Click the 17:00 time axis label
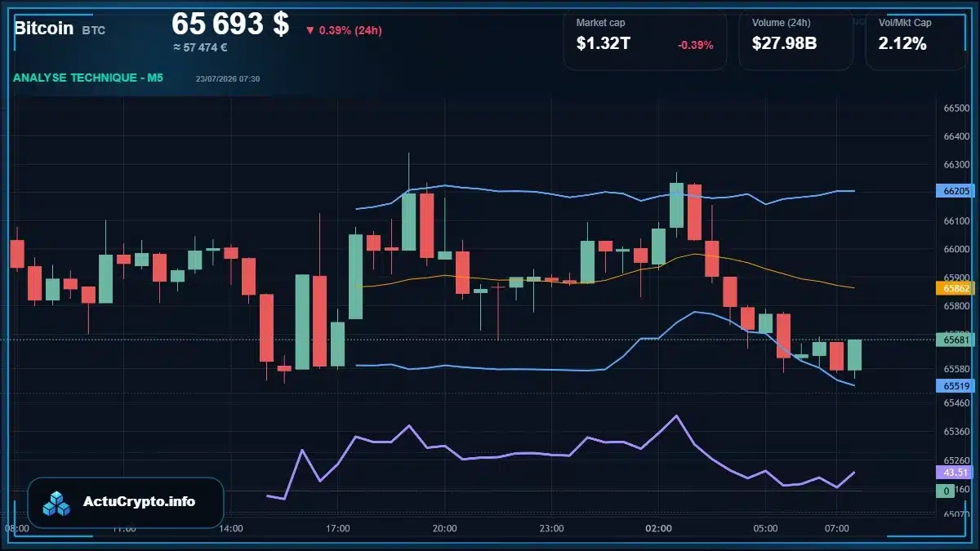Viewport: 980px width, 551px height. tap(338, 529)
